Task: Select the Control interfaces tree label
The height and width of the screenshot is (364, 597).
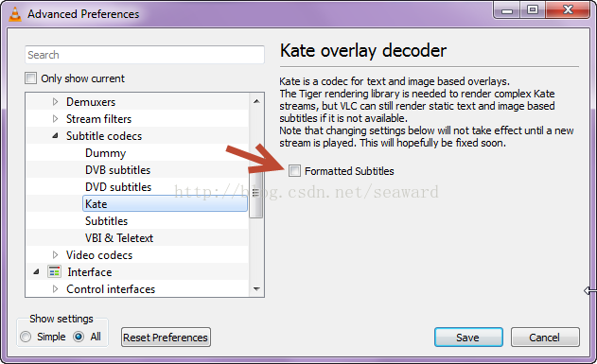Action: tap(111, 289)
